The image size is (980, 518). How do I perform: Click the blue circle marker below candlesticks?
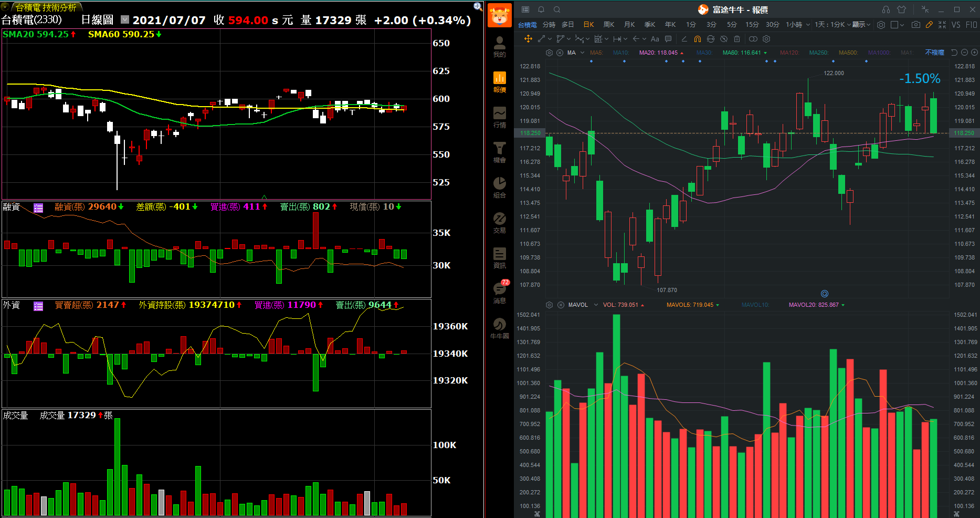point(825,294)
